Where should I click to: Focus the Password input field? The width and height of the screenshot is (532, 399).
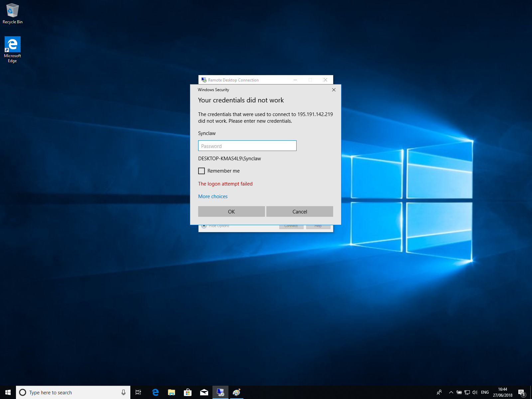[247, 146]
